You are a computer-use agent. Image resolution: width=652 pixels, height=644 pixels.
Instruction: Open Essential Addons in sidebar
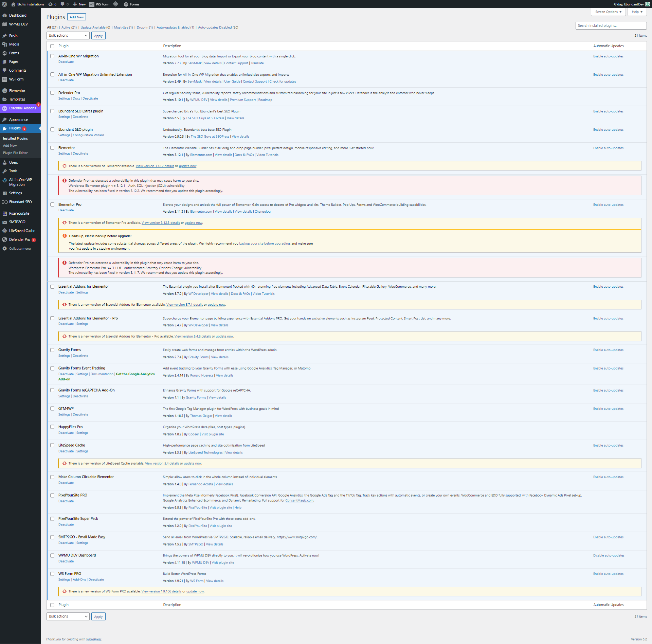point(22,108)
